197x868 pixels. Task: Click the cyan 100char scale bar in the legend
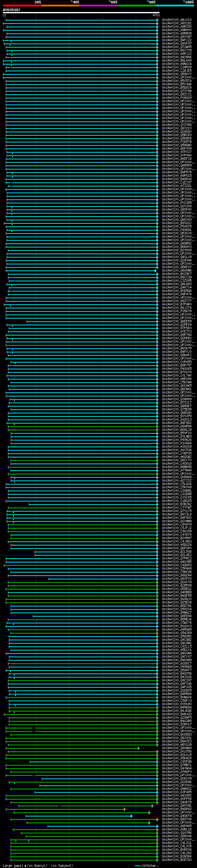point(137,865)
